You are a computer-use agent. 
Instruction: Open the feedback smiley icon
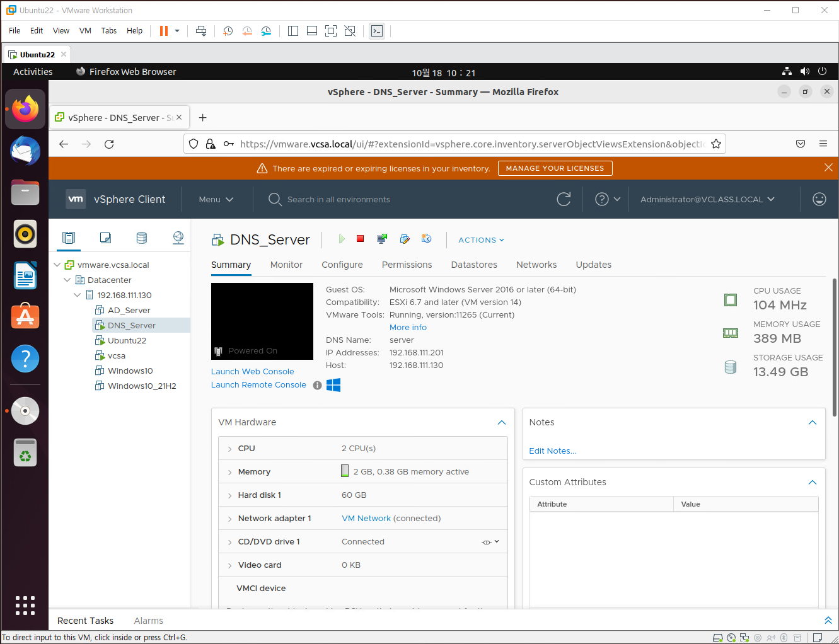click(819, 199)
